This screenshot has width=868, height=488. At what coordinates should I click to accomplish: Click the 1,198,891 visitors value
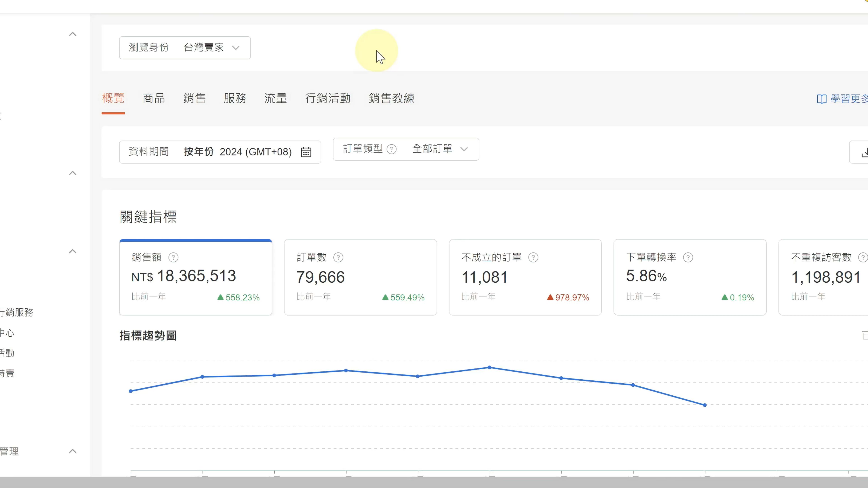(826, 277)
